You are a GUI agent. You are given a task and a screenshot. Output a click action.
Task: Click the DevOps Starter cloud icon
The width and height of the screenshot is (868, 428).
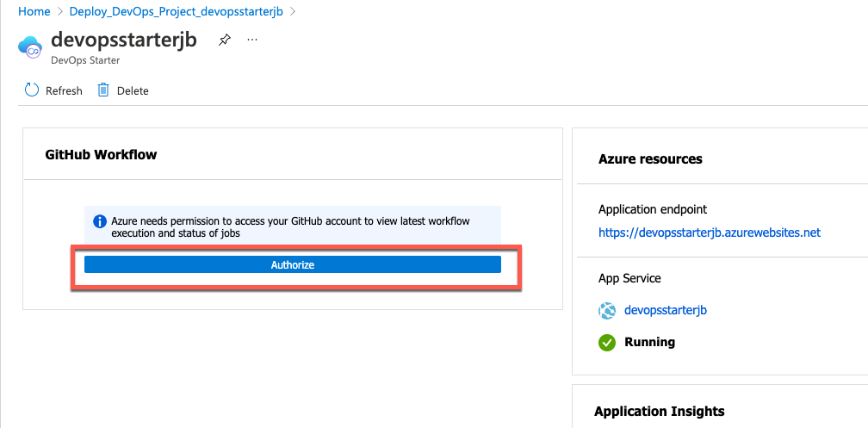click(30, 47)
